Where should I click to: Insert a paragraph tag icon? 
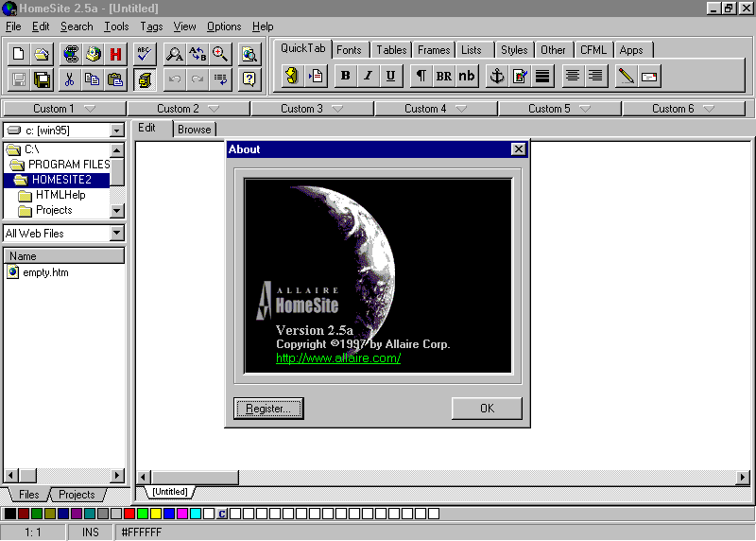coord(421,77)
